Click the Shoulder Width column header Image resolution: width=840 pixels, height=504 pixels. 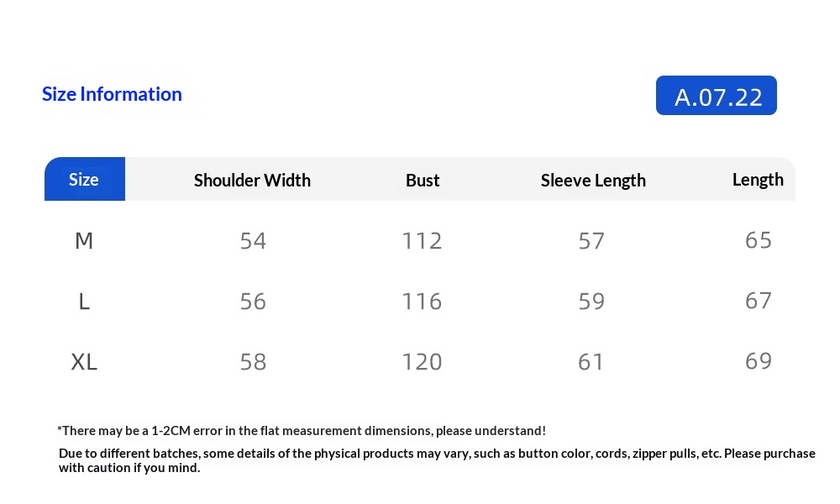(x=252, y=180)
